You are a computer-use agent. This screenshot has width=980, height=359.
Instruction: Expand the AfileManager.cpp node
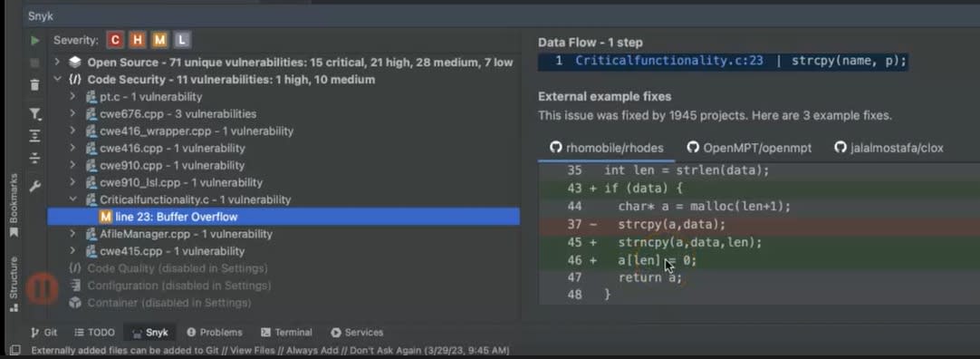(x=72, y=234)
